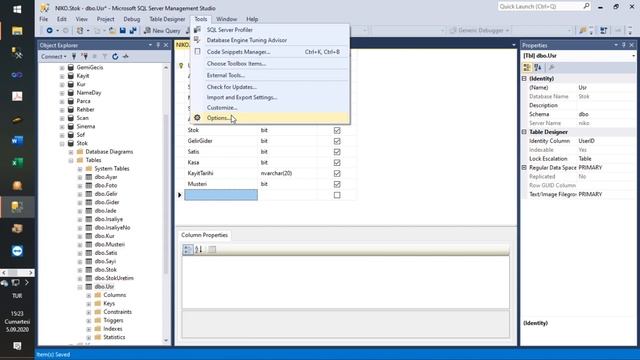Toggle Allow Nulls for KayitTarihi column

coord(337,173)
